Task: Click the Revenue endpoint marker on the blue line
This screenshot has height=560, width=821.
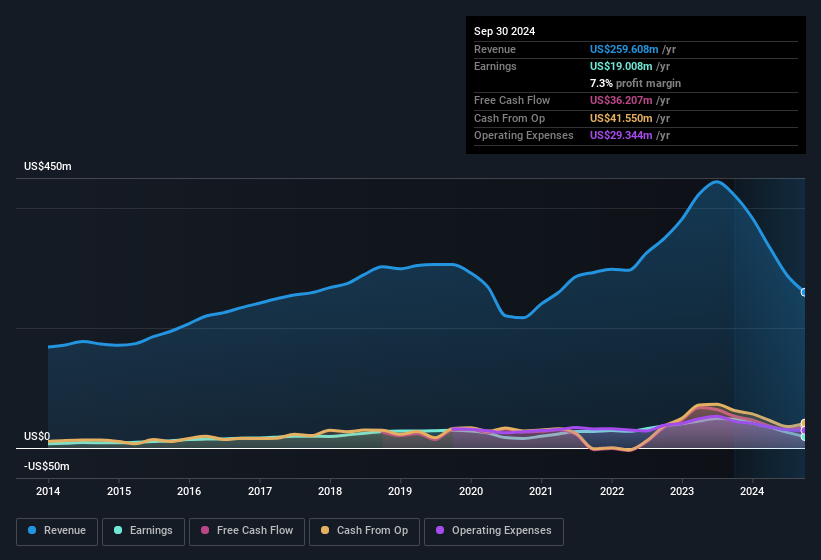Action: pos(804,292)
